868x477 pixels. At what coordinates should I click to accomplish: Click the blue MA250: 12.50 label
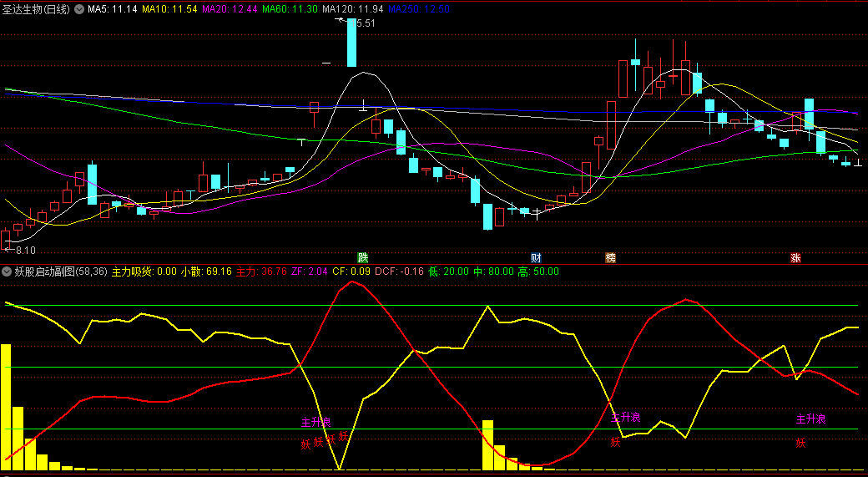tap(419, 9)
